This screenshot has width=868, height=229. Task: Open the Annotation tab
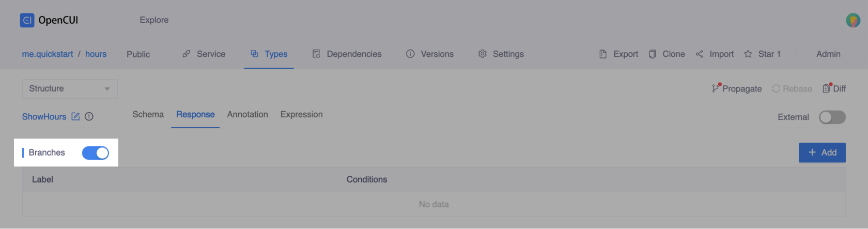247,114
